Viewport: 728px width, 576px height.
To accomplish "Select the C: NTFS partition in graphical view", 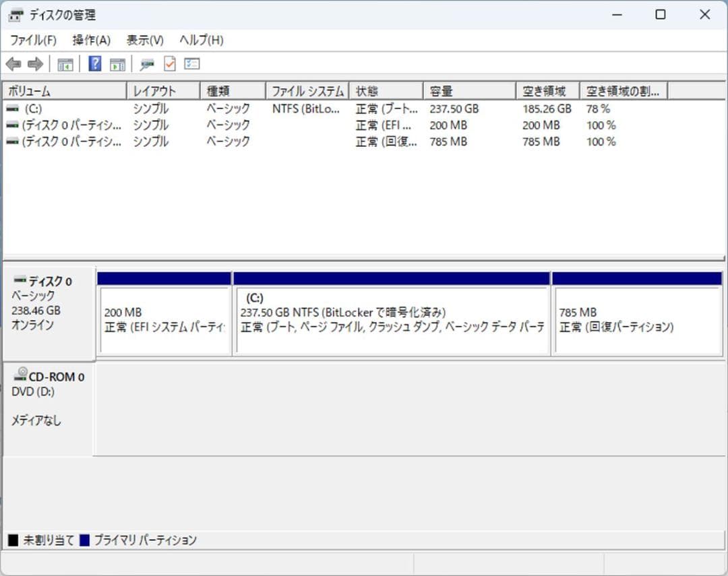I will [x=391, y=317].
